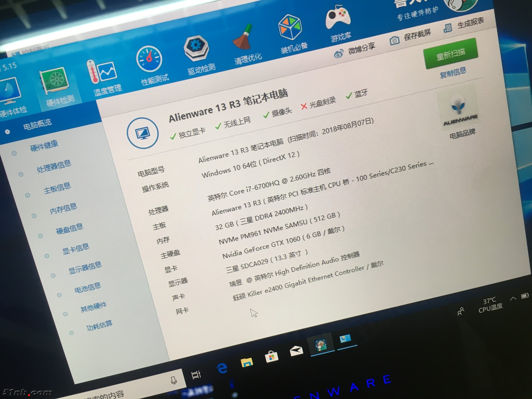Screen dimensions: 532x399
Task: Click the 性能测试 gauge icon
Action: coord(149,59)
